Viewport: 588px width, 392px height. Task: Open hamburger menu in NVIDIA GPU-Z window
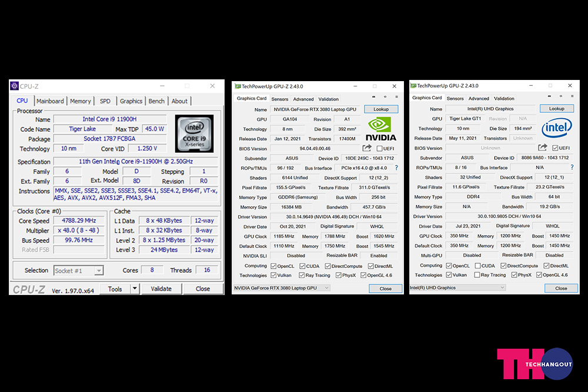(396, 97)
